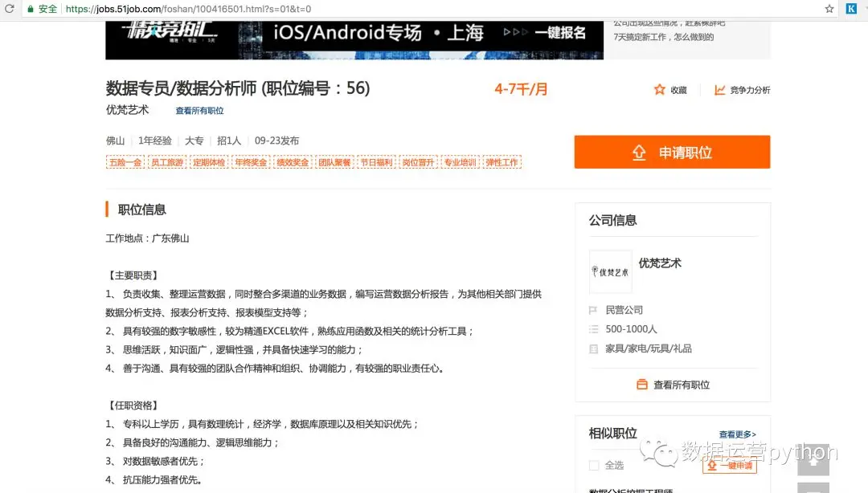Open the blue K browser extension
Image resolution: width=868 pixels, height=493 pixels.
851,9
